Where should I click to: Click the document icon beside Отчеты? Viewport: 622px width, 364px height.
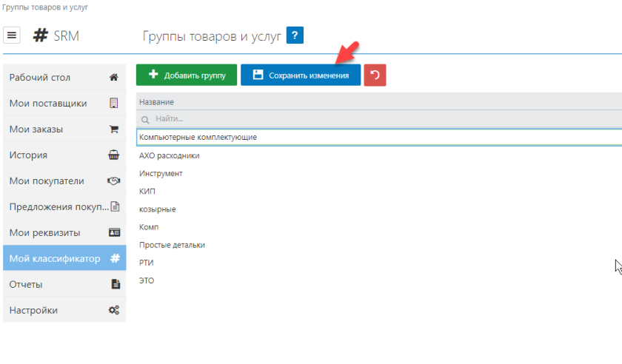coord(115,285)
